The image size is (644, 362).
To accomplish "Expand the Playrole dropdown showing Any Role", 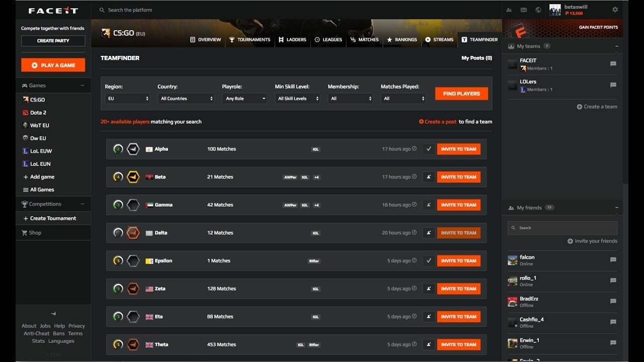I will pyautogui.click(x=245, y=99).
